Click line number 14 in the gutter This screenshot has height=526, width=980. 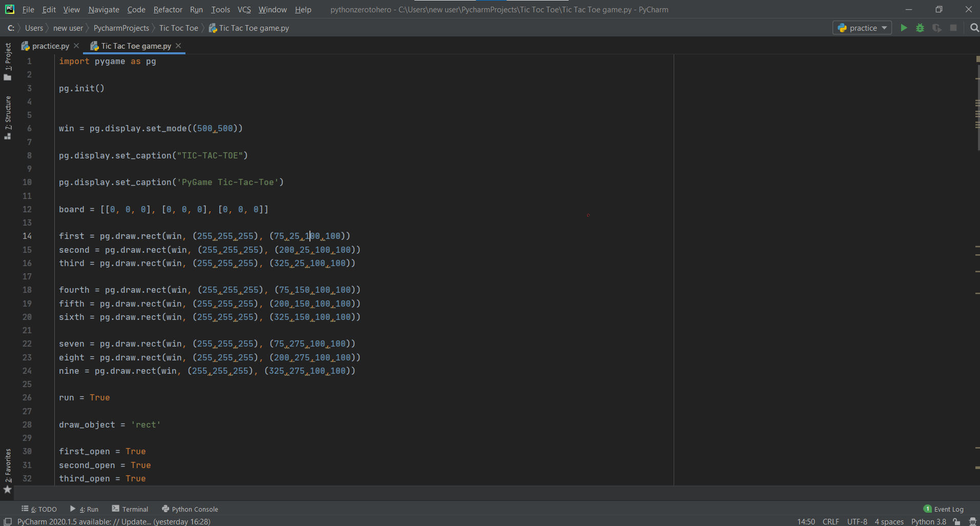pos(27,236)
